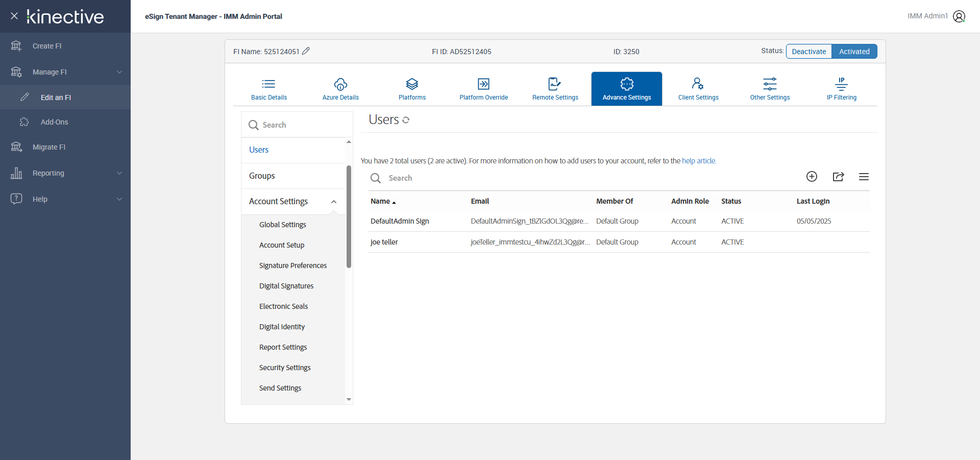Image resolution: width=980 pixels, height=460 pixels.
Task: Click the settings list vertical scrollbar
Action: pyautogui.click(x=349, y=216)
